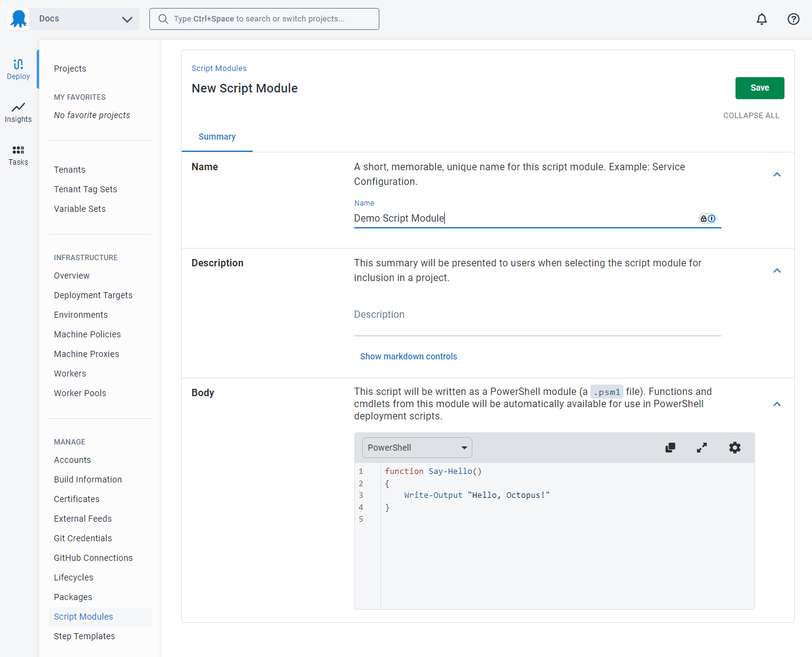Open code editor settings gear

point(735,448)
